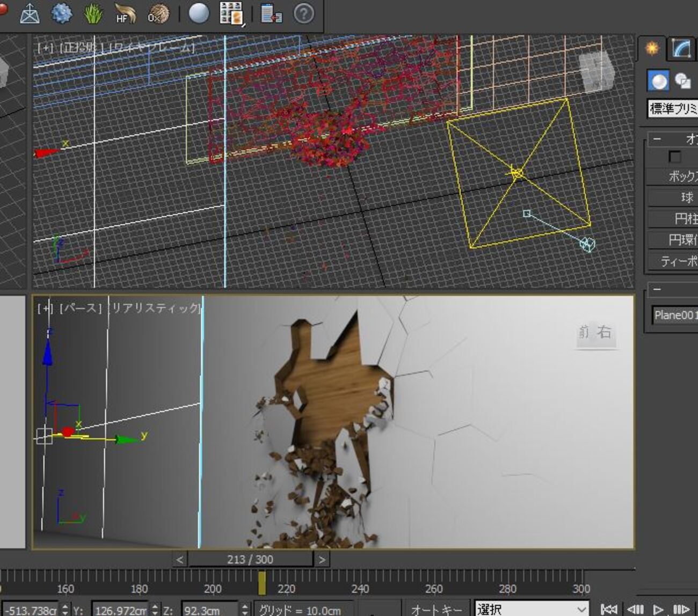Collapse the object type rollout

click(x=657, y=139)
